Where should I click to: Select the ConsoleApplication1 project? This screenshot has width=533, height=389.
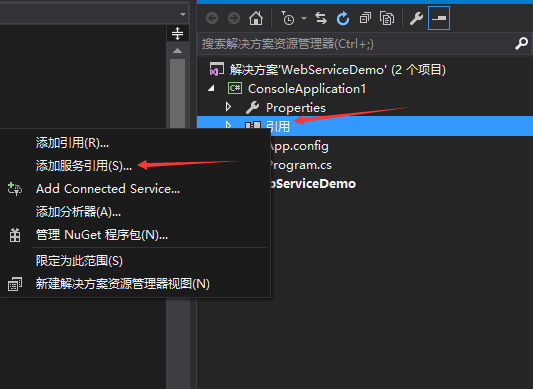pyautogui.click(x=307, y=89)
